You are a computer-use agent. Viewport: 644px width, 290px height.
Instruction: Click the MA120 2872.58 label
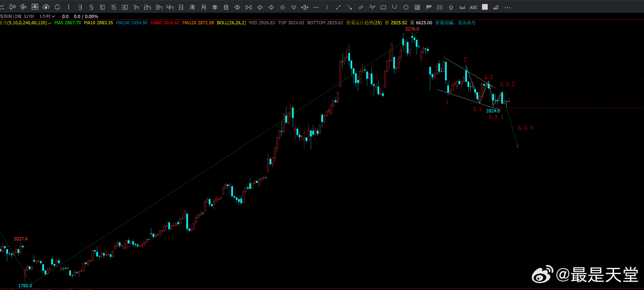click(198, 23)
